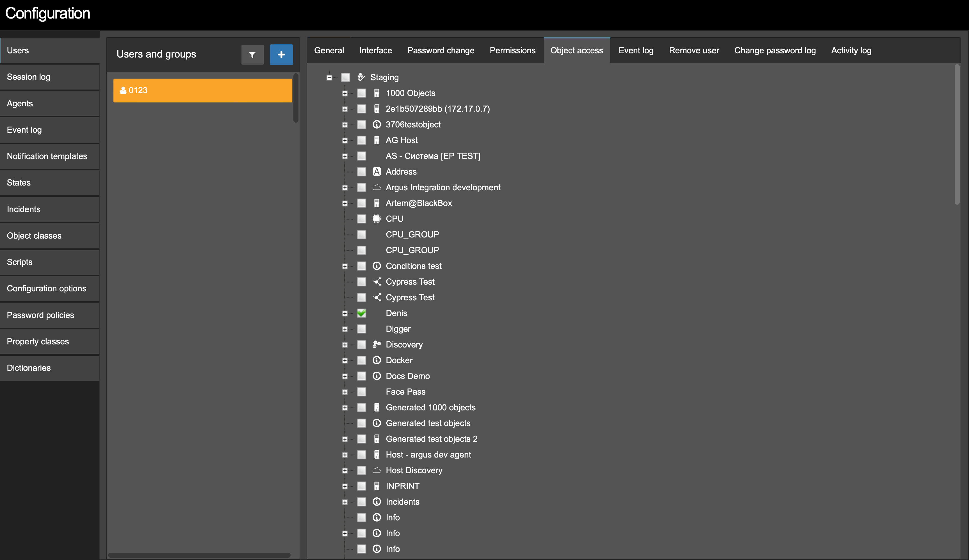Viewport: 969px width, 560px height.
Task: Open Notification templates section
Action: (50, 156)
